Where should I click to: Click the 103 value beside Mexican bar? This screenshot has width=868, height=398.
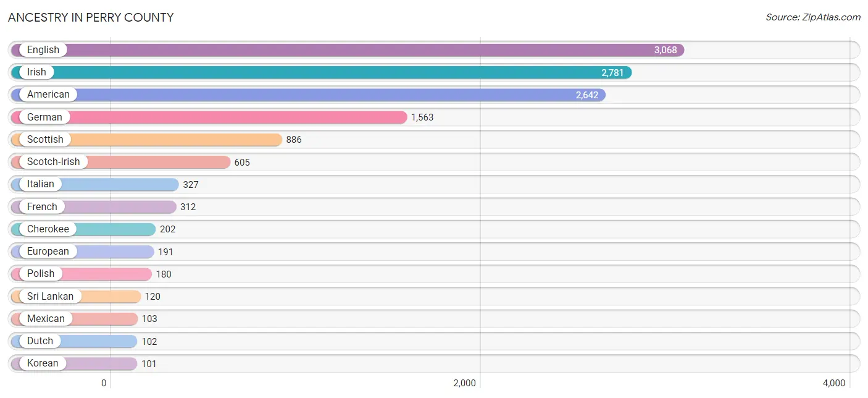(x=149, y=319)
